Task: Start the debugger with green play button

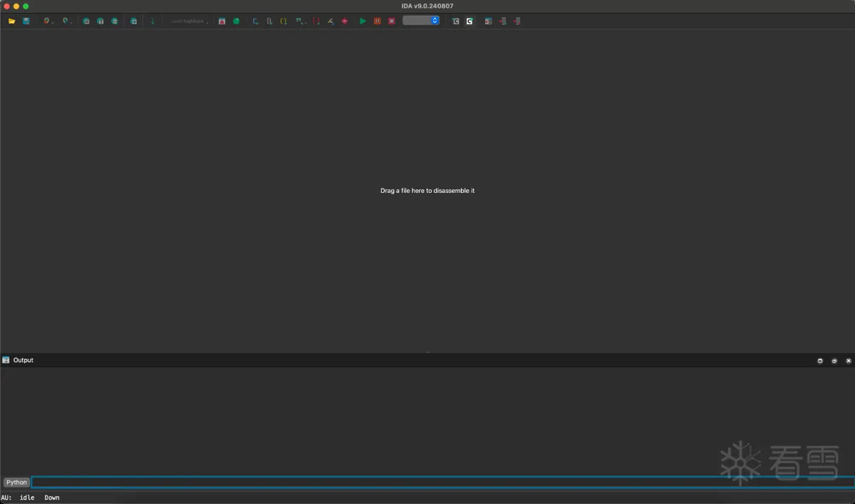Action: point(363,21)
